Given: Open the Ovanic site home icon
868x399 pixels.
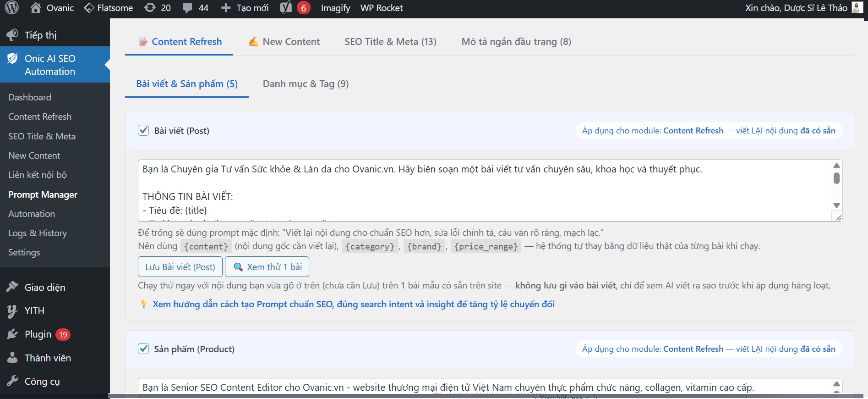Looking at the screenshot, I should tap(36, 8).
